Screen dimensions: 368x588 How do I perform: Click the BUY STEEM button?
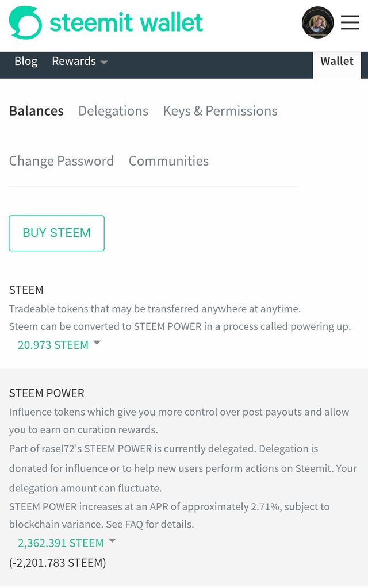57,233
